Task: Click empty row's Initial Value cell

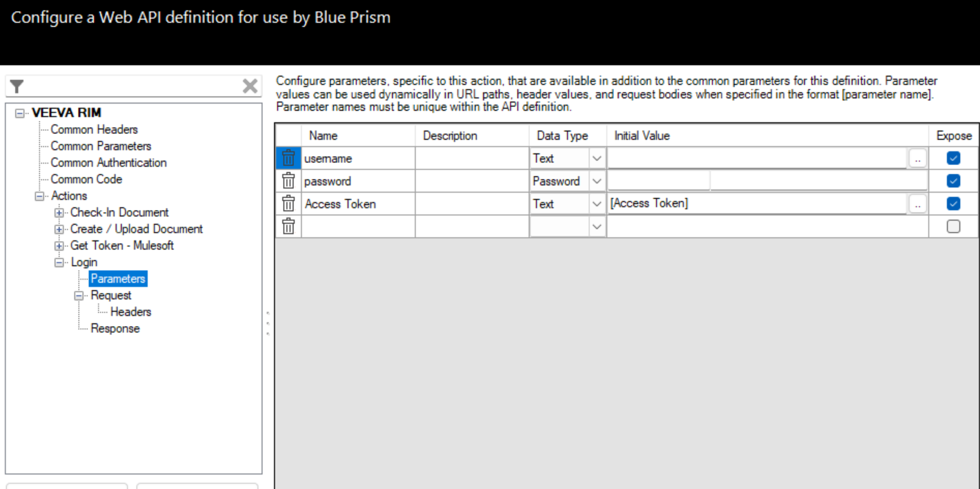Action: [767, 226]
